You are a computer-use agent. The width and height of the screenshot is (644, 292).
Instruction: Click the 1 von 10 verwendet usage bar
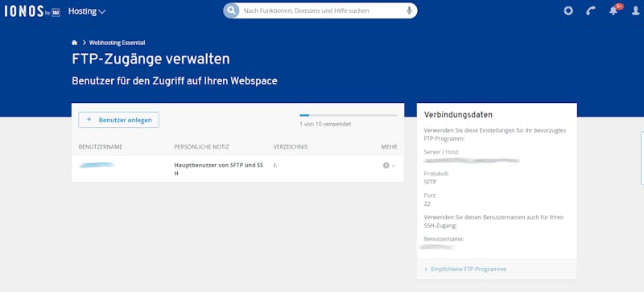click(349, 115)
